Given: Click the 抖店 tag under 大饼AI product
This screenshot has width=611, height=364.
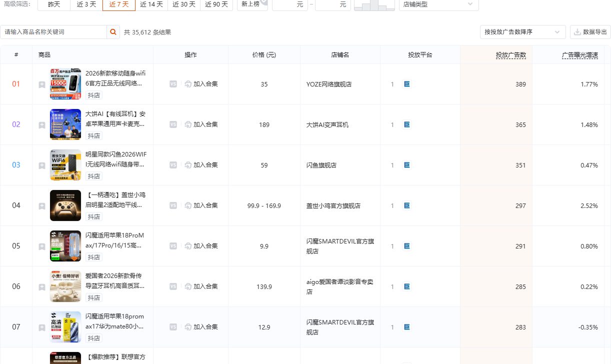Looking at the screenshot, I should pyautogui.click(x=94, y=136).
